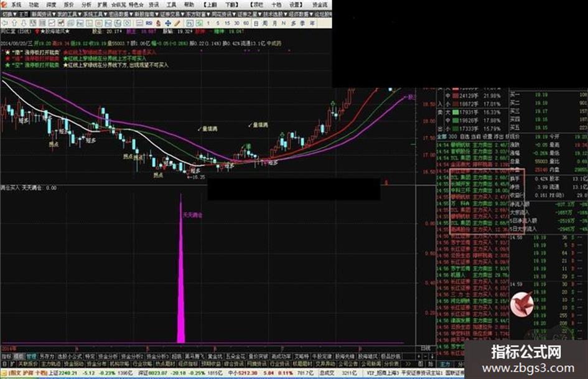Switch to the 五朵金花 indicator tab

(235, 357)
